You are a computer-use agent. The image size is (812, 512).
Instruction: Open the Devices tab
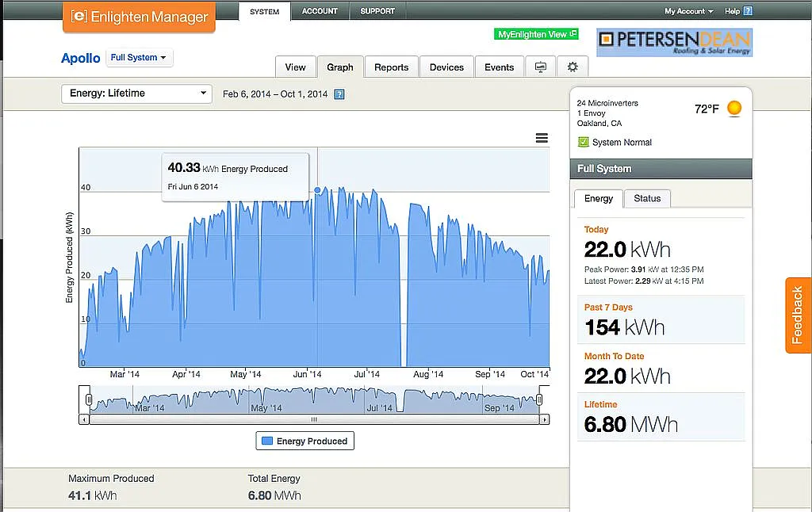pyautogui.click(x=446, y=67)
